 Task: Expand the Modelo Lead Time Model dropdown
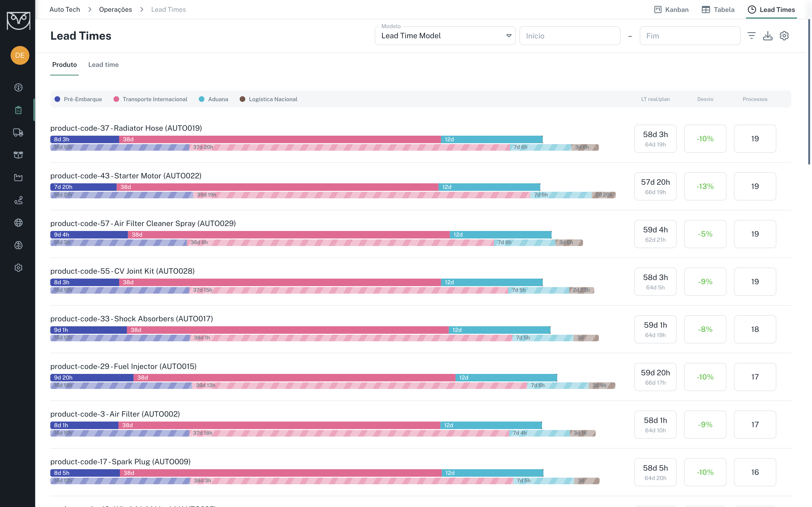click(445, 36)
